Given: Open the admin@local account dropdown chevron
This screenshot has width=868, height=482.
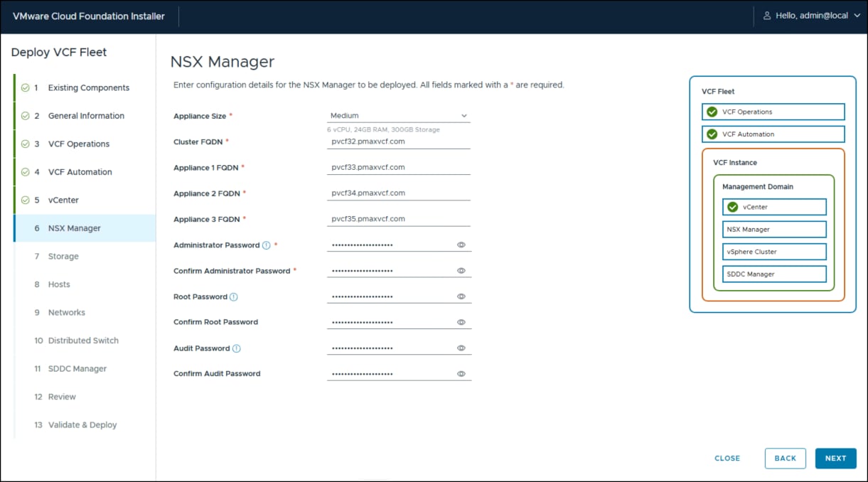Looking at the screenshot, I should point(857,16).
